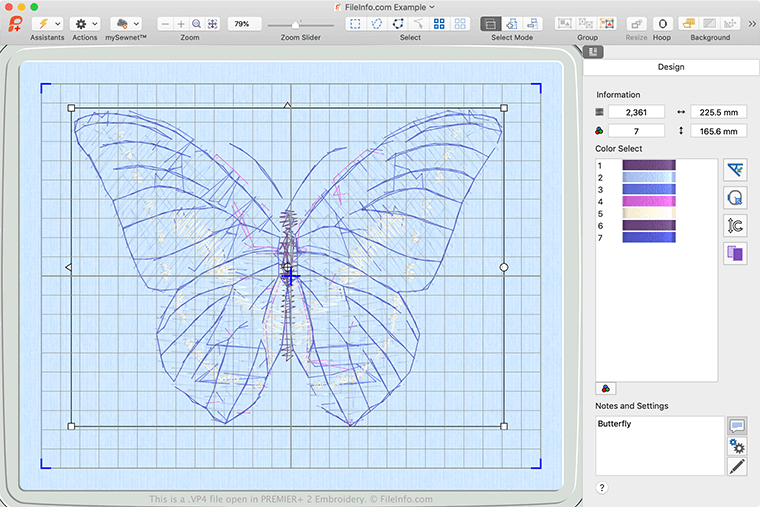Click the Color Tone icon
760x507 pixels.
click(735, 170)
